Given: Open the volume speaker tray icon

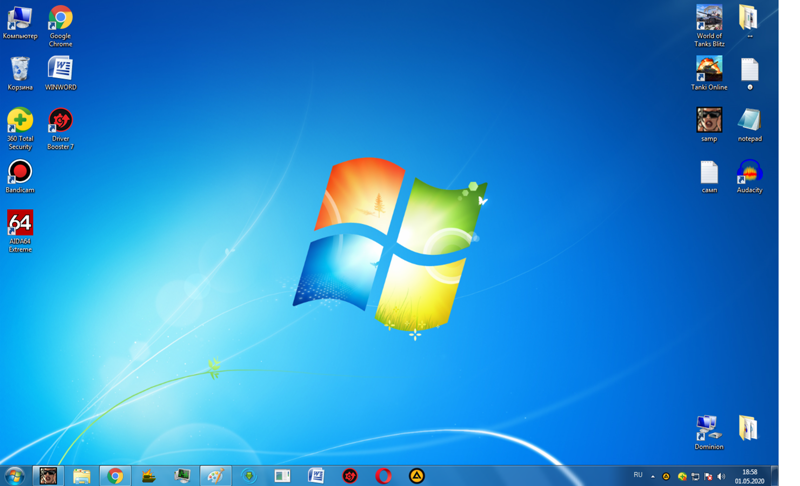Looking at the screenshot, I should click(x=721, y=476).
